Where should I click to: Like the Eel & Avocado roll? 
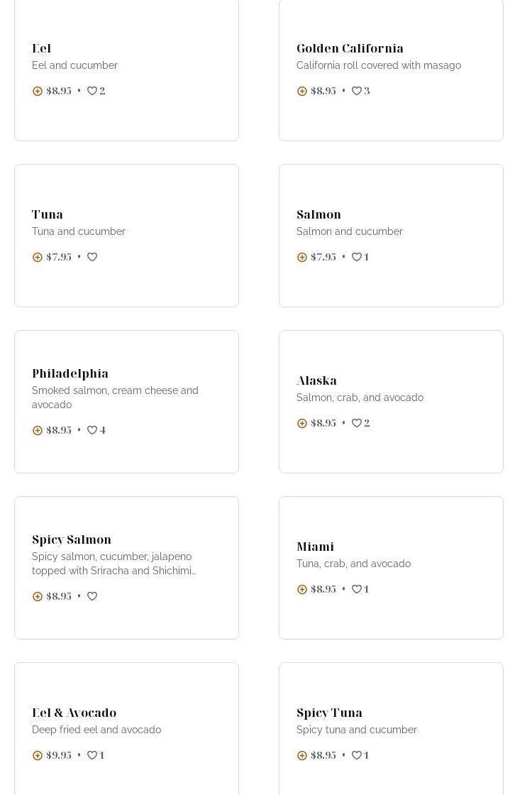pyautogui.click(x=92, y=755)
